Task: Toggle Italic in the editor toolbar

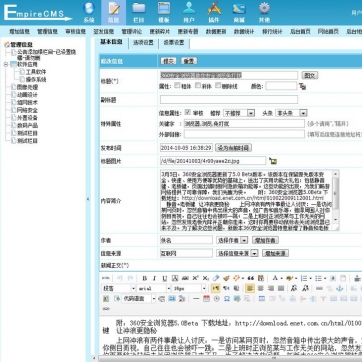Action: coord(154,278)
